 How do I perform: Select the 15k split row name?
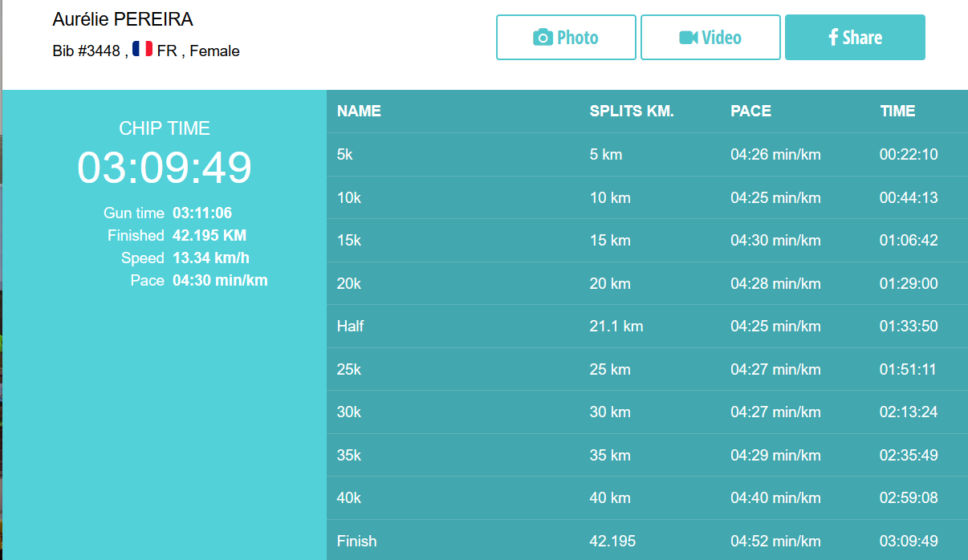coord(349,241)
